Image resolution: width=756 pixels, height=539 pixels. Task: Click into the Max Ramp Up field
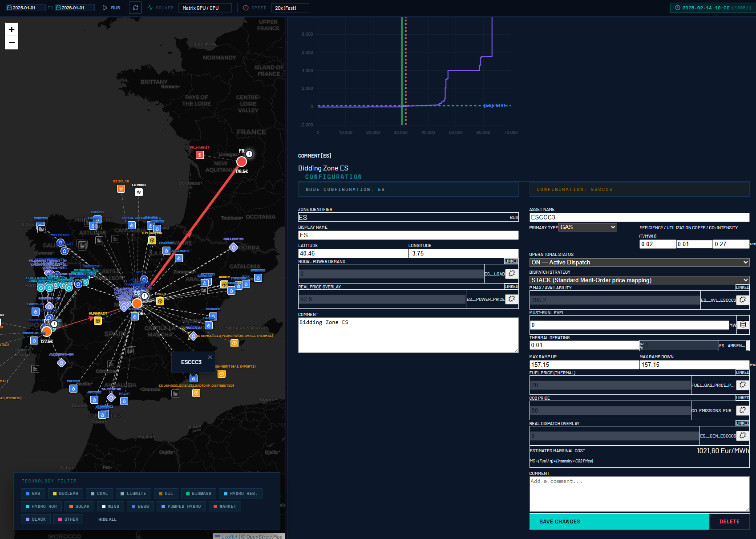[584, 365]
